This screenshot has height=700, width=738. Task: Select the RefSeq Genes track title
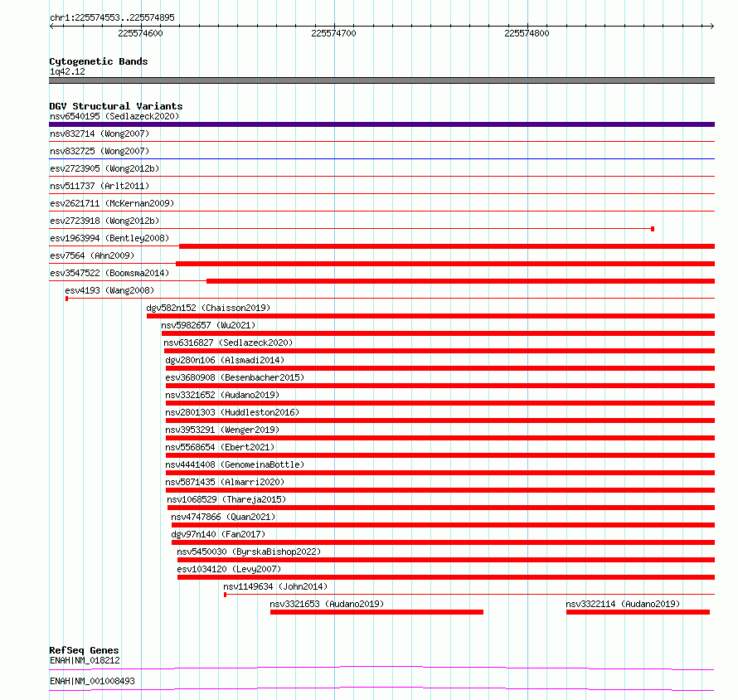click(x=84, y=650)
